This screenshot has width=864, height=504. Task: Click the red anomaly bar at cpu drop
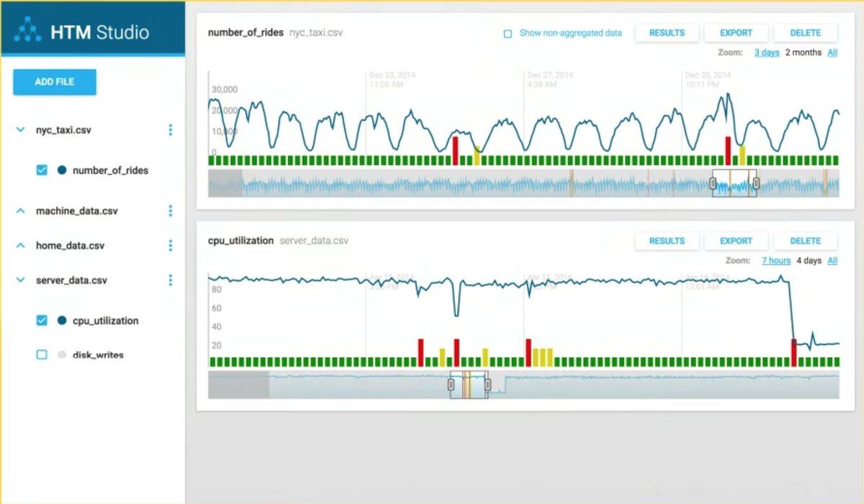tap(793, 353)
